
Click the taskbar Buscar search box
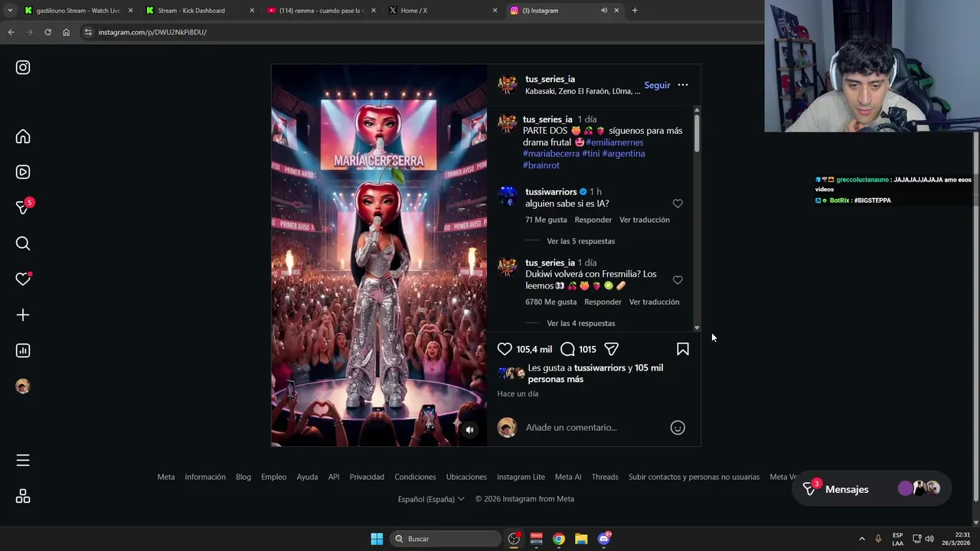446,539
